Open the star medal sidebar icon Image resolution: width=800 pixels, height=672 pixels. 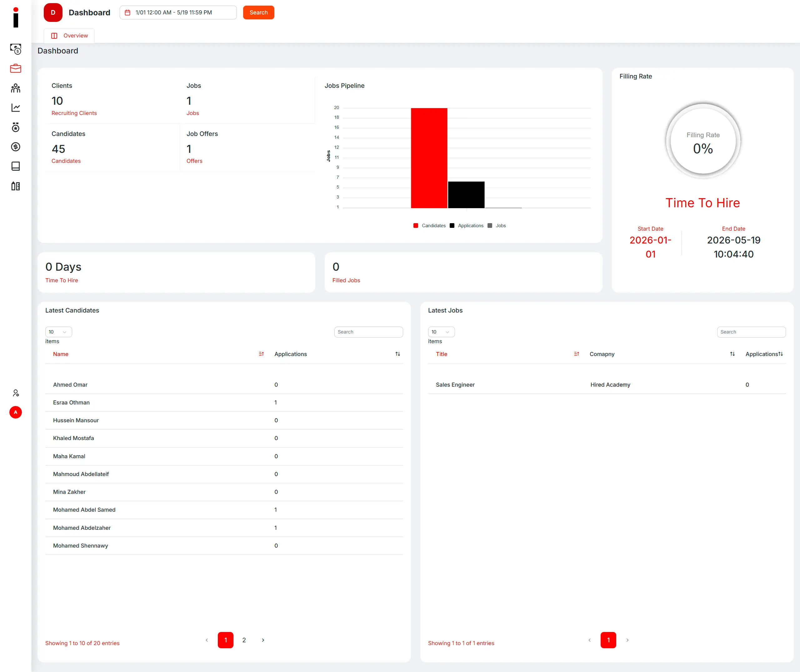tap(16, 127)
